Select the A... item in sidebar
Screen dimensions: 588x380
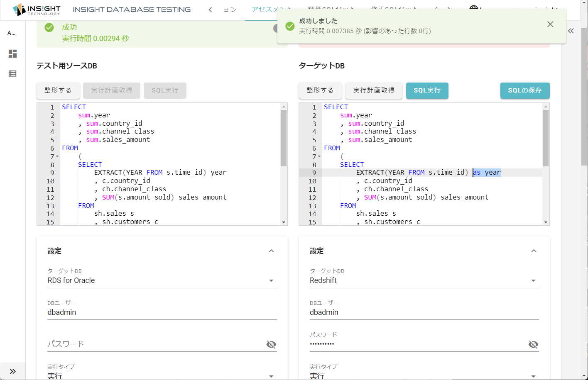(12, 33)
